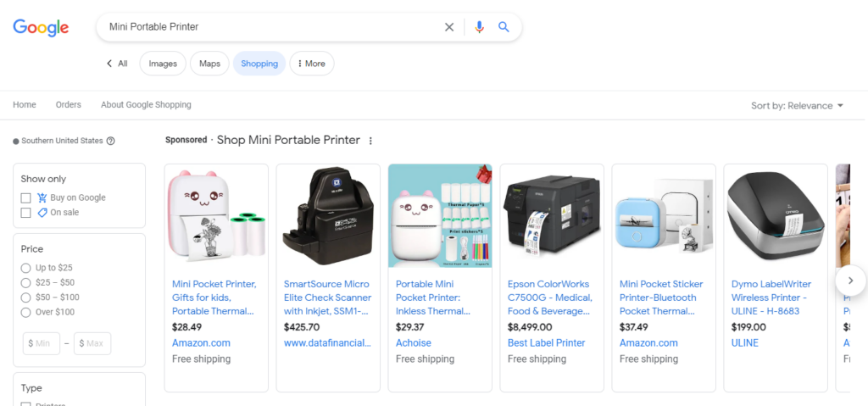Click the location help question mark icon
This screenshot has width=868, height=406.
click(111, 141)
